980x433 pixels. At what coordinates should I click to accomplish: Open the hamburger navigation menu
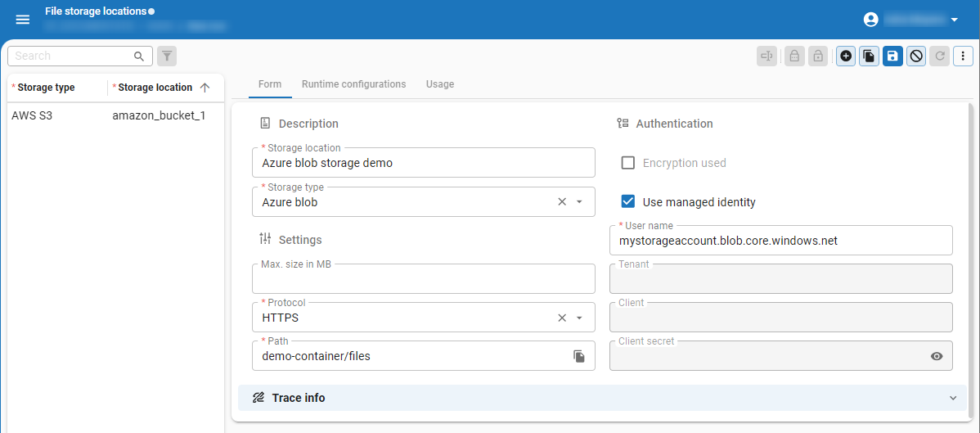23,20
